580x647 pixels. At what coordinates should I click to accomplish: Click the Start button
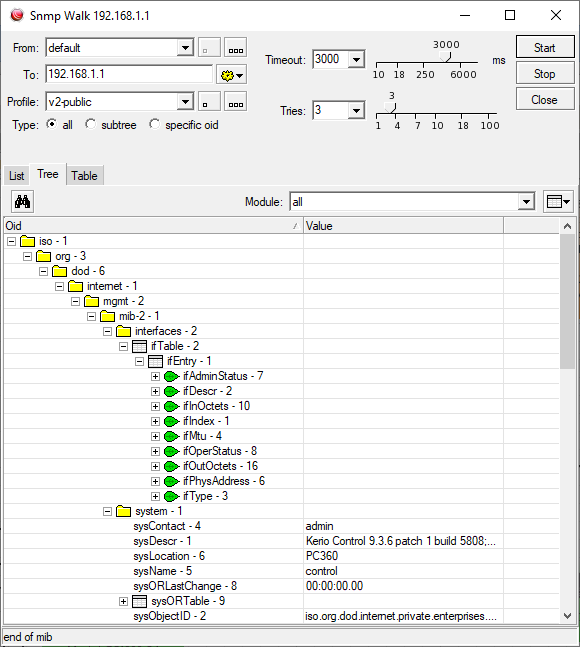pyautogui.click(x=545, y=47)
